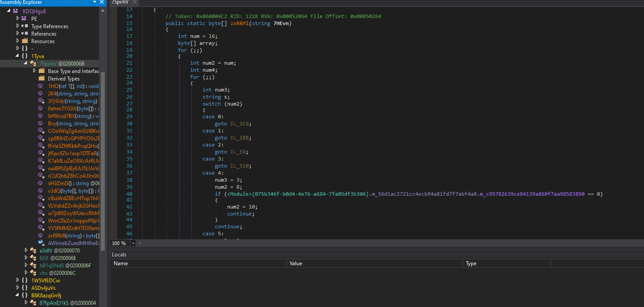The height and width of the screenshot is (307, 644).
Task: Collapse the 75pxhV class node
Action: (26, 63)
